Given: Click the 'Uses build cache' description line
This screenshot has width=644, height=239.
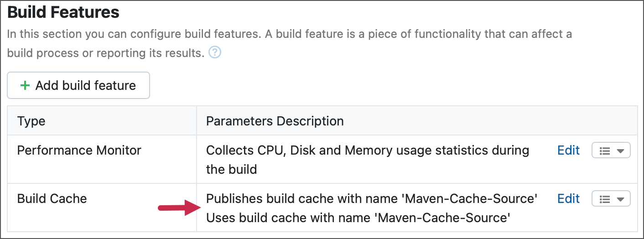Looking at the screenshot, I should click(x=358, y=218).
